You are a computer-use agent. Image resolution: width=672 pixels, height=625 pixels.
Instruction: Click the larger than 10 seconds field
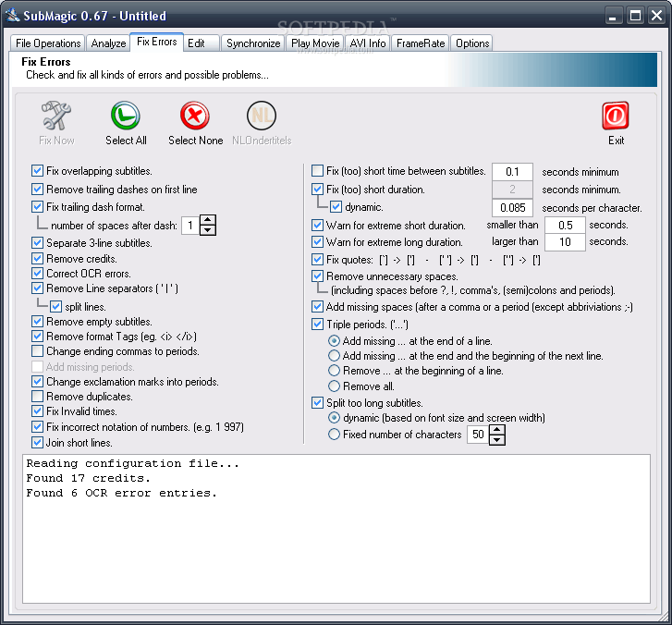click(x=565, y=241)
